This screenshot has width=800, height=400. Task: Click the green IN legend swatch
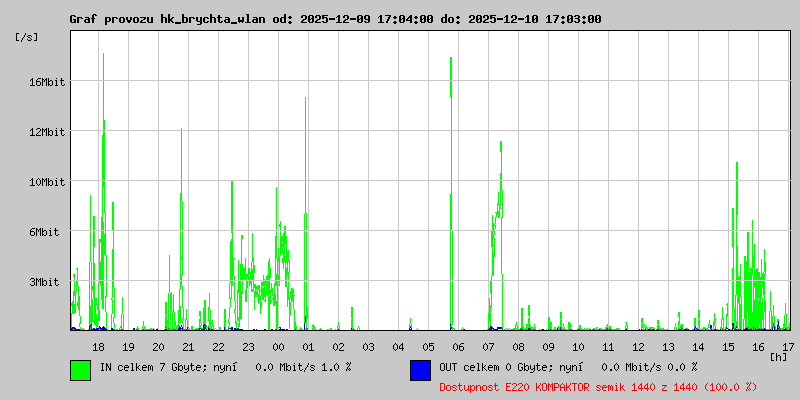click(x=81, y=370)
